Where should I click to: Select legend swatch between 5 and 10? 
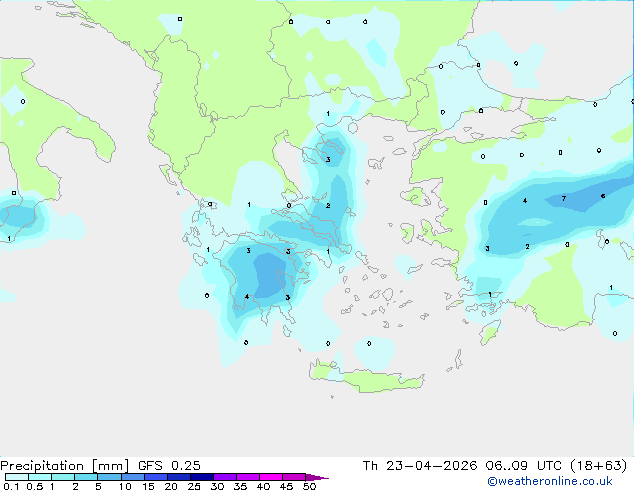pos(109,477)
